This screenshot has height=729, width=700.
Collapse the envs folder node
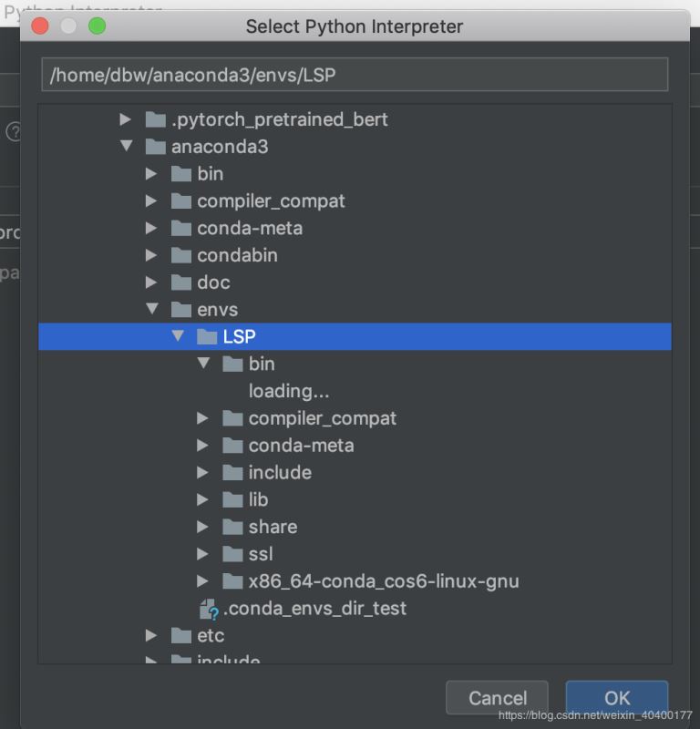pyautogui.click(x=151, y=310)
